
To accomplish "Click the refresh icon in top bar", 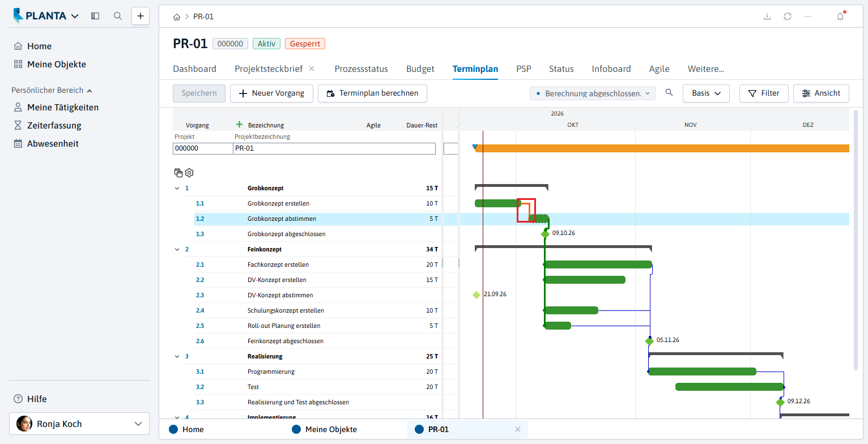I will coord(788,16).
